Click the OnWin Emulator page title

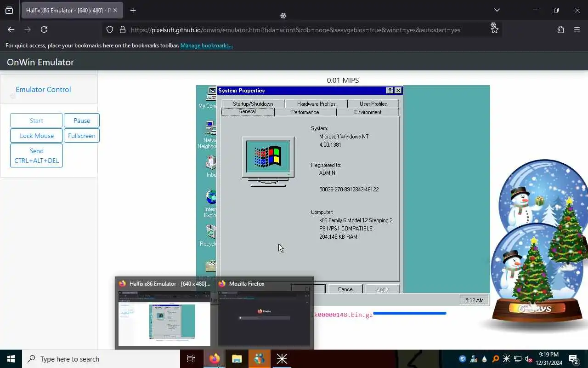[x=40, y=62]
